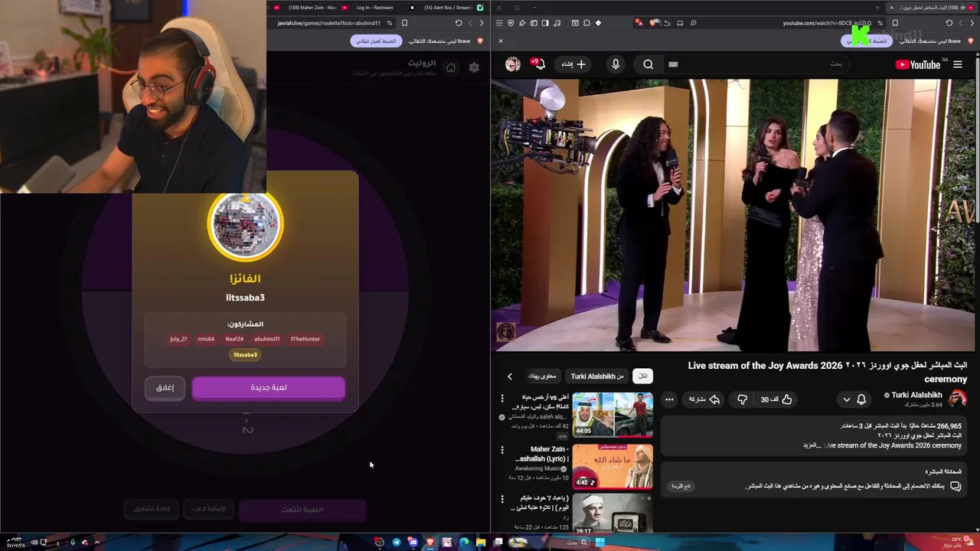Expand the video description with المزيد
This screenshot has height=551, width=980.
point(810,445)
